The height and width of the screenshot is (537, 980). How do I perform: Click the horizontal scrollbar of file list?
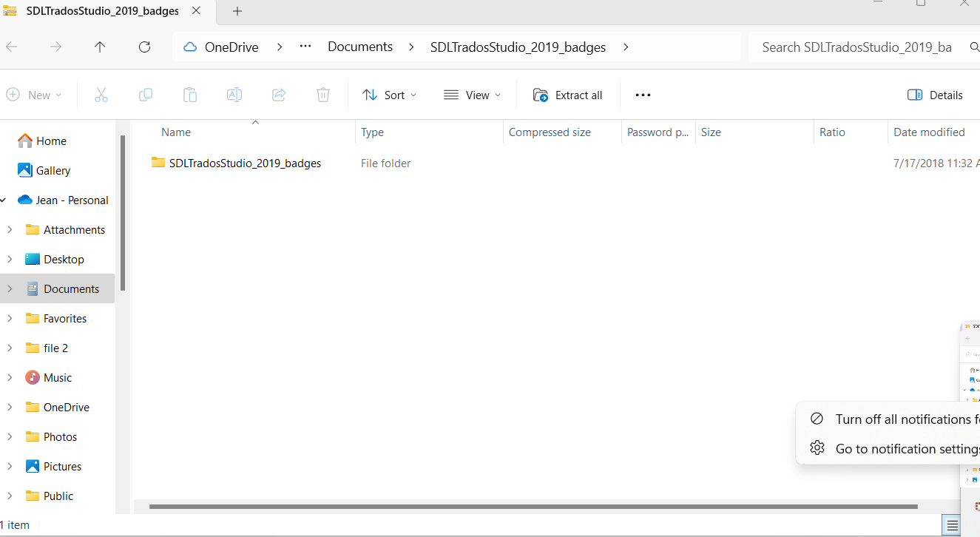click(533, 507)
